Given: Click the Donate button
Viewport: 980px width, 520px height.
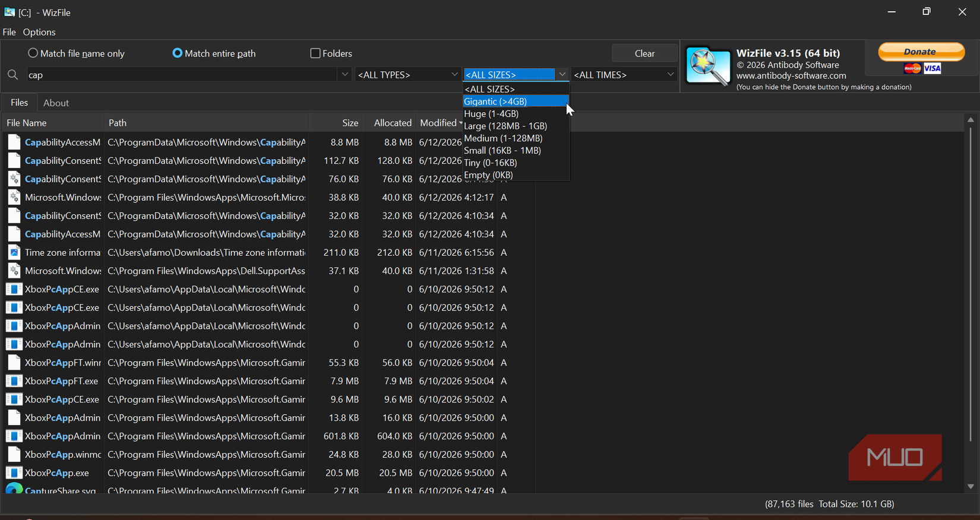Looking at the screenshot, I should tap(921, 52).
